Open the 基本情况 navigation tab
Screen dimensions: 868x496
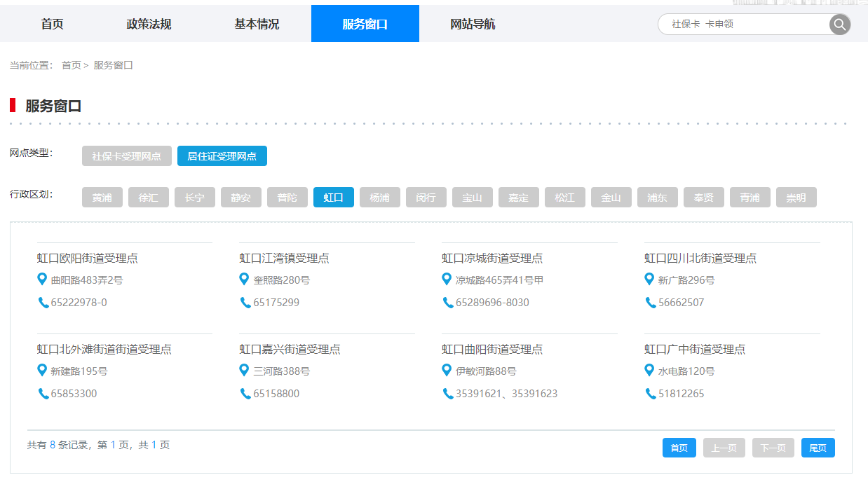tap(257, 24)
